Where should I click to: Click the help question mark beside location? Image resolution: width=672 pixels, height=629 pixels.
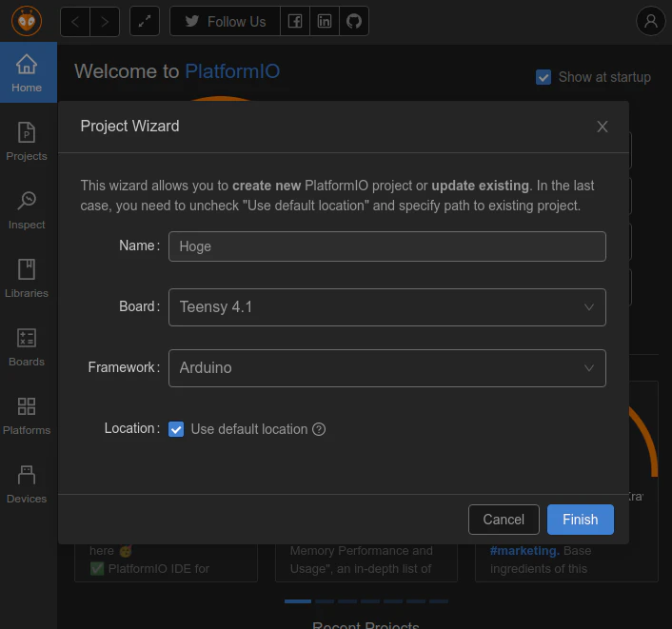pos(319,429)
